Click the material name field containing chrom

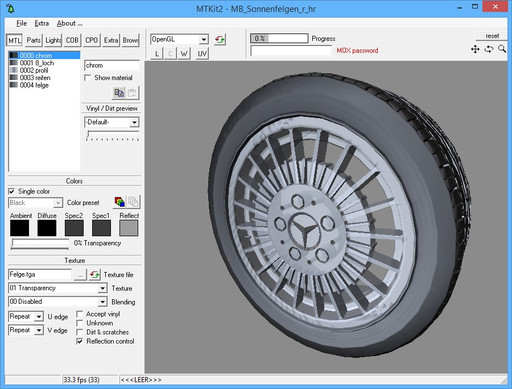pos(112,65)
